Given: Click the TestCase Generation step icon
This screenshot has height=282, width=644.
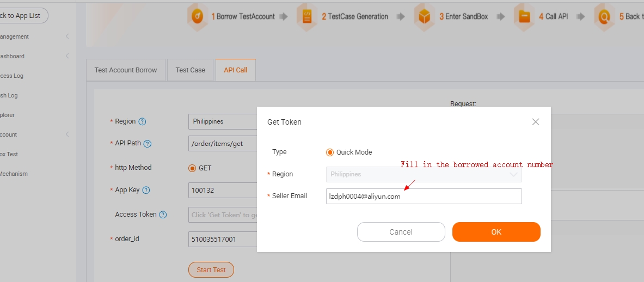Looking at the screenshot, I should click(307, 17).
